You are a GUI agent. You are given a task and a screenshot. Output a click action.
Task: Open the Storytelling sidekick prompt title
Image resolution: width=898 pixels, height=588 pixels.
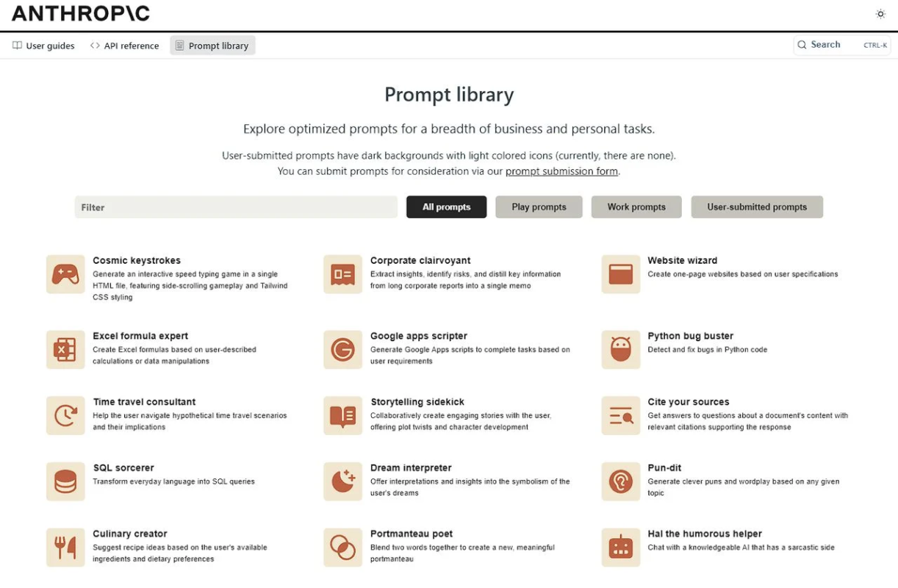[x=417, y=402]
